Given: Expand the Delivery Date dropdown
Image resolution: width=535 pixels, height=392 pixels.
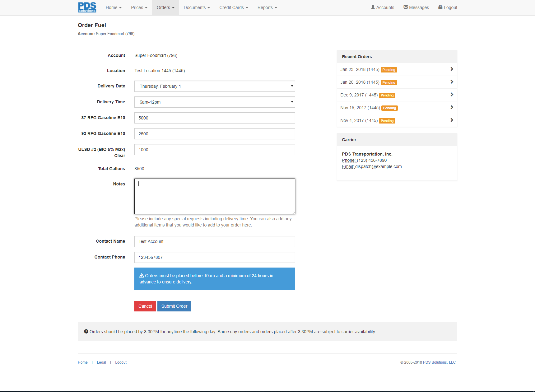Looking at the screenshot, I should point(214,86).
